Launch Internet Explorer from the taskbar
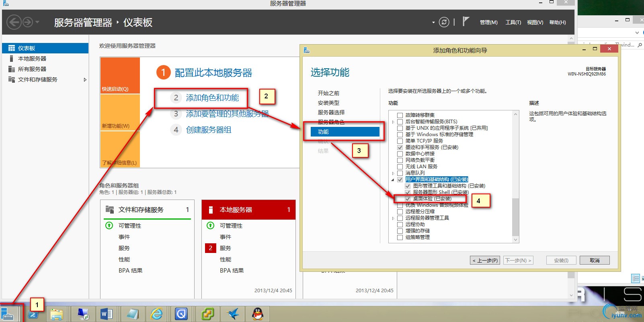Viewport: 644px width, 322px height. click(x=156, y=314)
